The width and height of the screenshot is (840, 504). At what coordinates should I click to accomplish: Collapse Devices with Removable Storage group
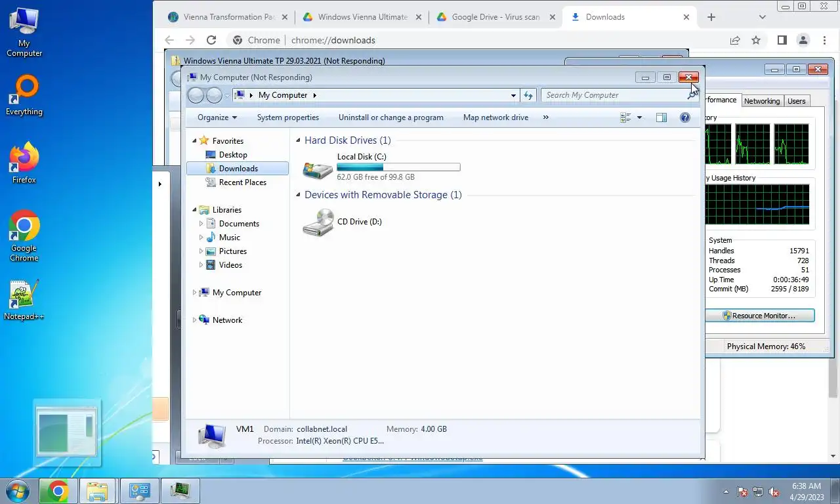point(298,195)
